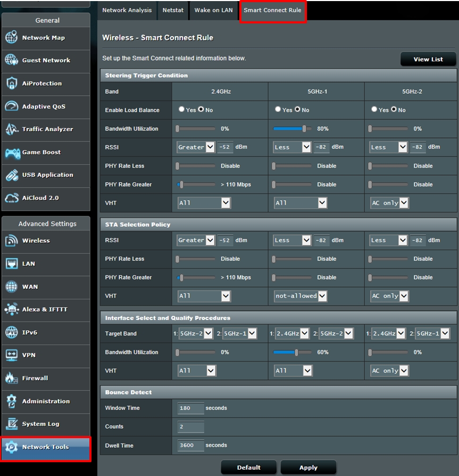Select Load Balance No for 5GHz-2
The height and width of the screenshot is (476, 459).
pyautogui.click(x=394, y=109)
